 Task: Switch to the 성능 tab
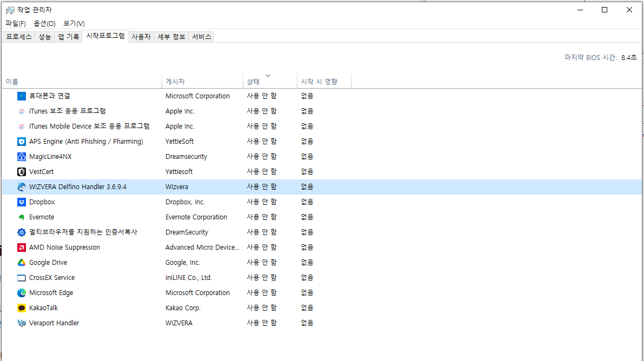pos(45,37)
